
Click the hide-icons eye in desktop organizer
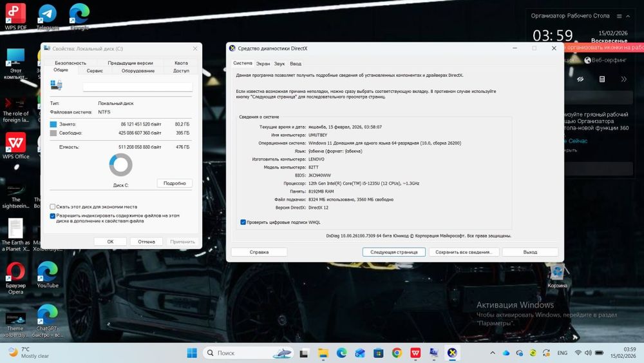click(580, 79)
